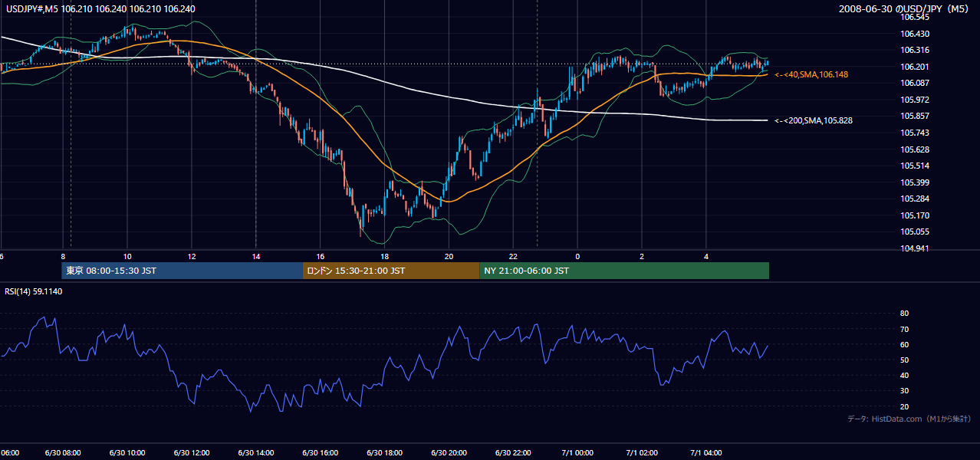
Task: Click the 6/30 10:00 bottom time label
Action: click(x=128, y=453)
